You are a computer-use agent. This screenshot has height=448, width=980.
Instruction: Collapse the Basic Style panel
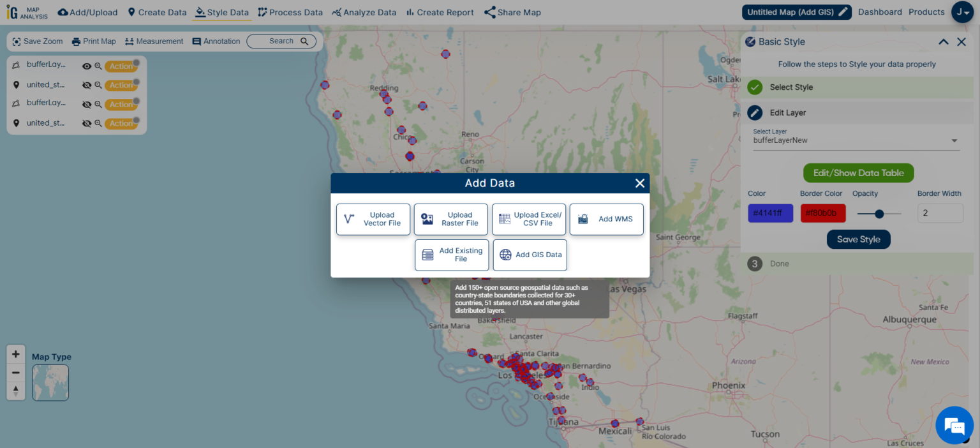pyautogui.click(x=944, y=41)
